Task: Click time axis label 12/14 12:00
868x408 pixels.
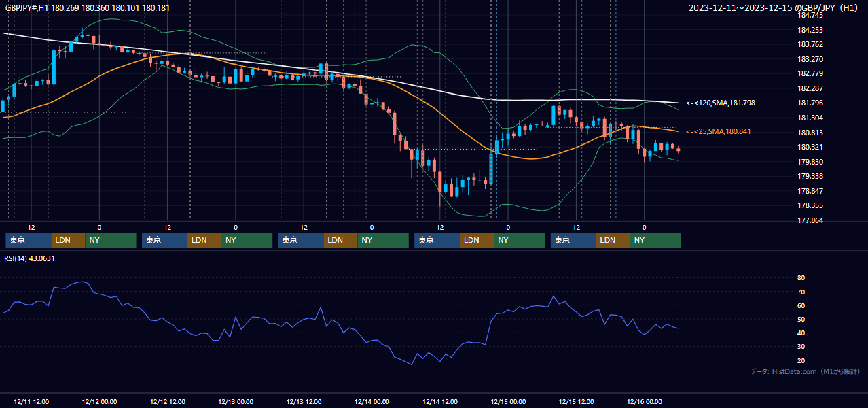Action: click(440, 401)
